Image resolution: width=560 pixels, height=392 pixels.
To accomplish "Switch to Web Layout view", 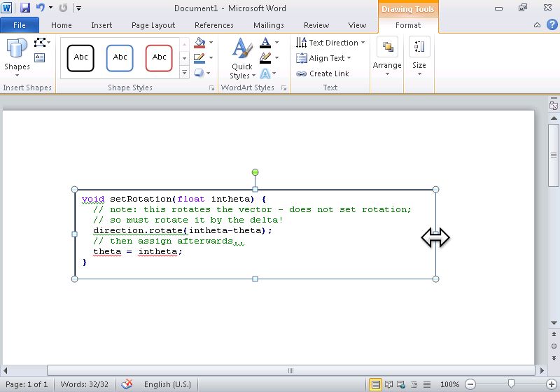I will (x=401, y=384).
